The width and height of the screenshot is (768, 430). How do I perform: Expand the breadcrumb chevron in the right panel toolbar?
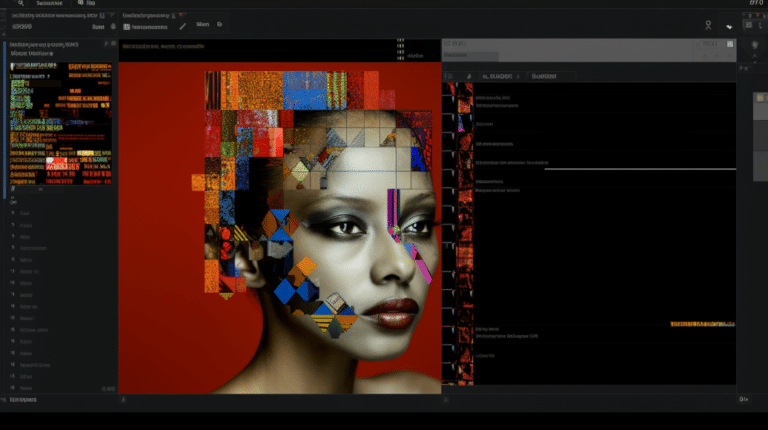[518, 76]
